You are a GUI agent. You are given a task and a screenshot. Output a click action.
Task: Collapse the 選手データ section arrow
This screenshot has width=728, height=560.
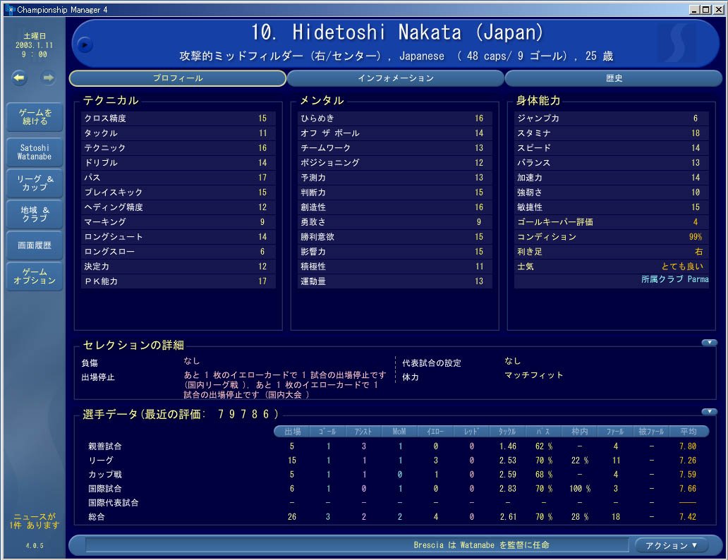[709, 412]
